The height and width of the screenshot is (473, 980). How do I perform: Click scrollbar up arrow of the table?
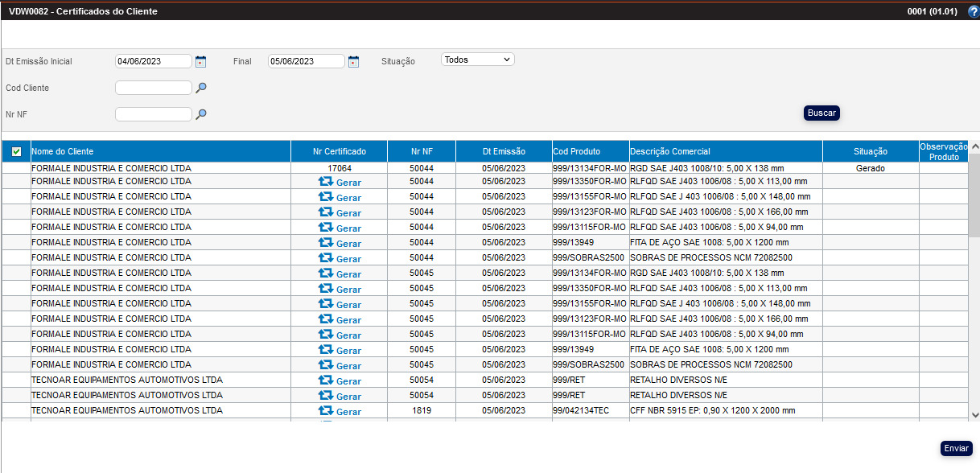(974, 146)
